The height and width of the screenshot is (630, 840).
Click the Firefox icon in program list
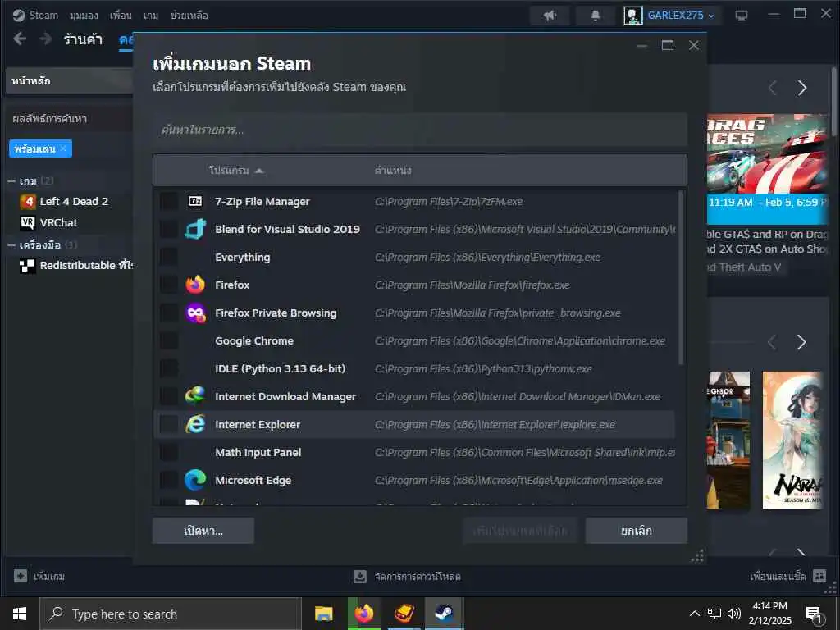pyautogui.click(x=195, y=285)
